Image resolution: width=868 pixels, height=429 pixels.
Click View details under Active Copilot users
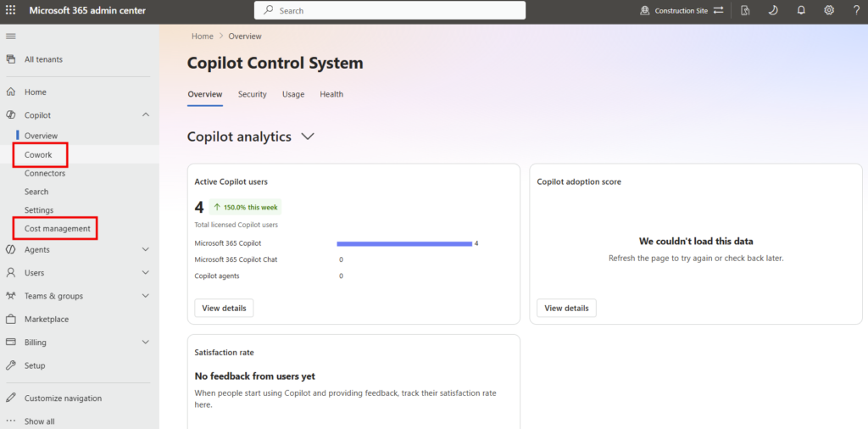point(224,309)
